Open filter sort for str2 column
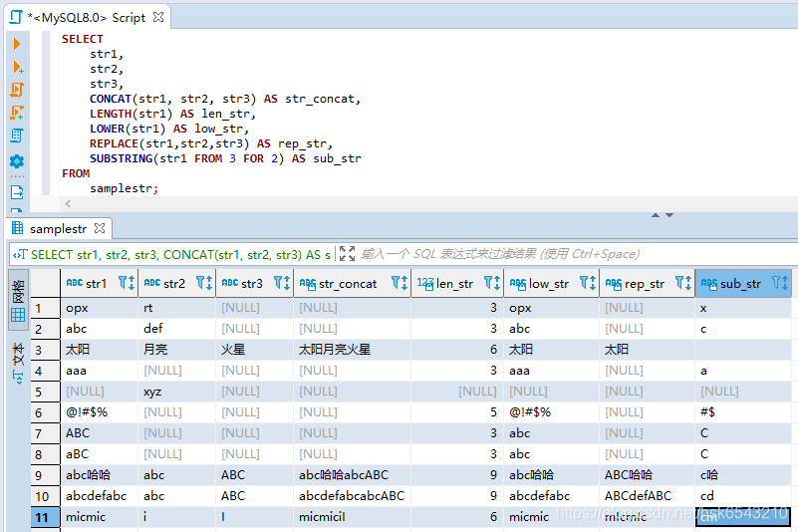This screenshot has height=532, width=798. click(x=204, y=283)
